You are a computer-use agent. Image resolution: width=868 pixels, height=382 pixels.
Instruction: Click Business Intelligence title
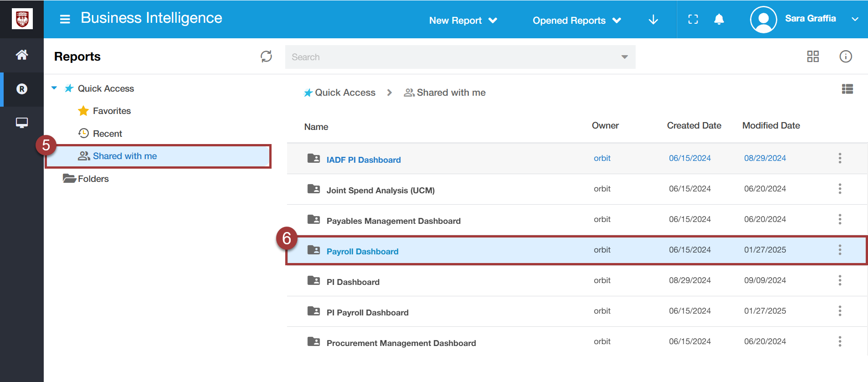pos(151,18)
